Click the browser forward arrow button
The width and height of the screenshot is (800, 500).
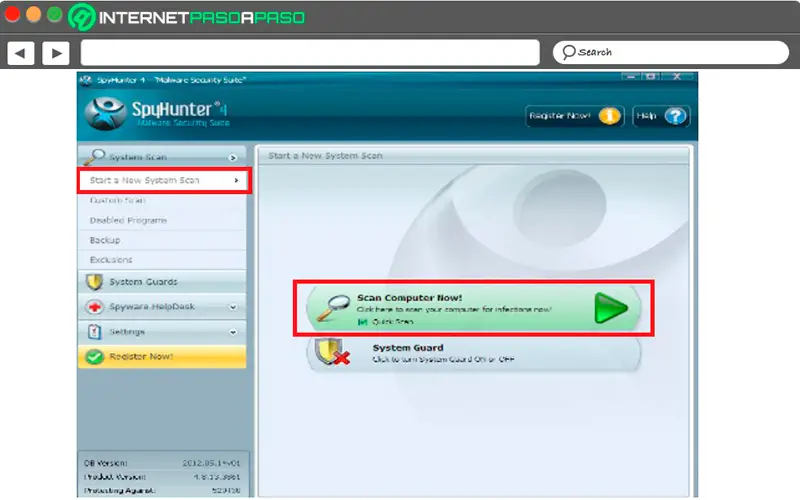coord(56,53)
